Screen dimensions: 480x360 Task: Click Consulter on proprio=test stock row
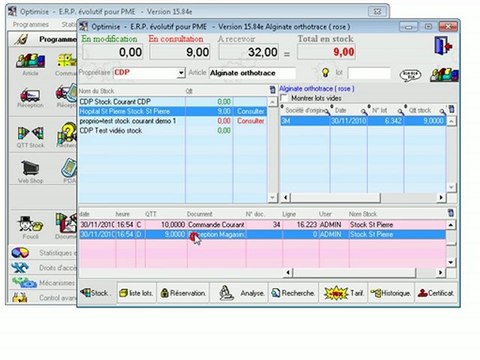(250, 121)
